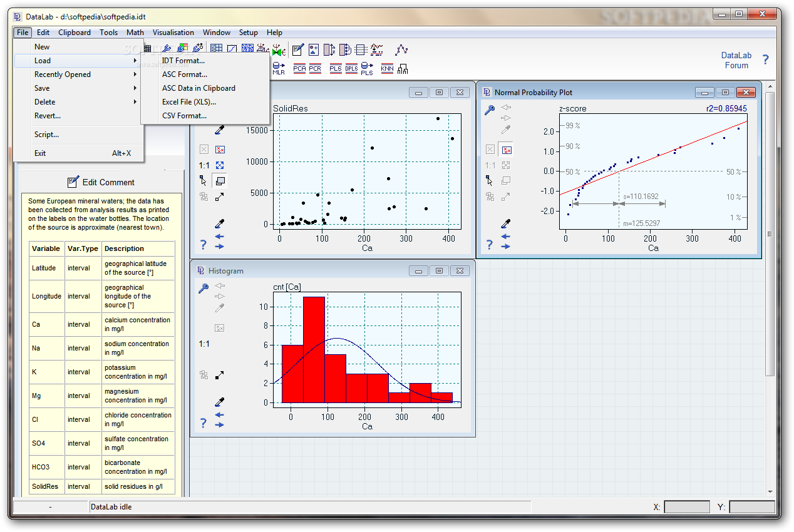
Task: Click the sort data A-Z toolbar icon
Action: [x=329, y=49]
